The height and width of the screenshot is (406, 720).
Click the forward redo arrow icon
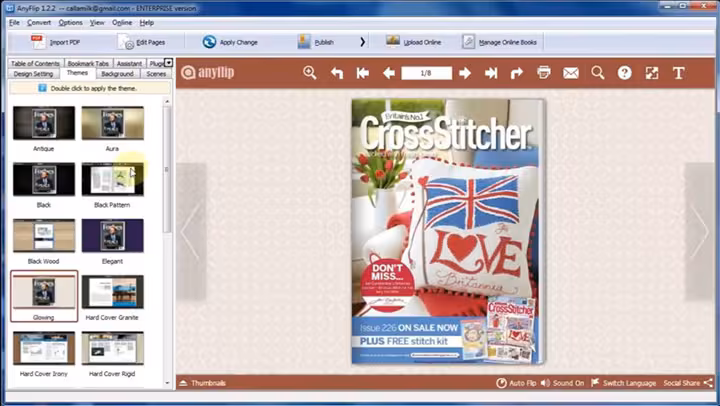click(517, 73)
